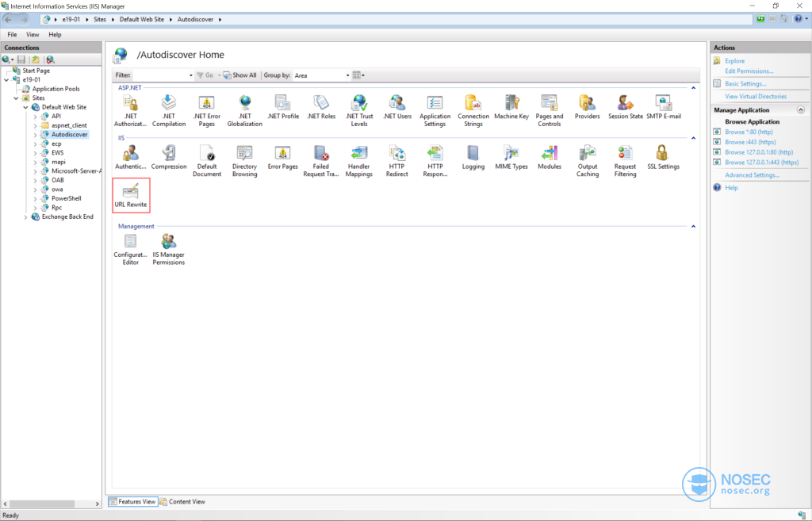This screenshot has width=812, height=521.
Task: Open Directory Browsing feature
Action: (x=245, y=161)
